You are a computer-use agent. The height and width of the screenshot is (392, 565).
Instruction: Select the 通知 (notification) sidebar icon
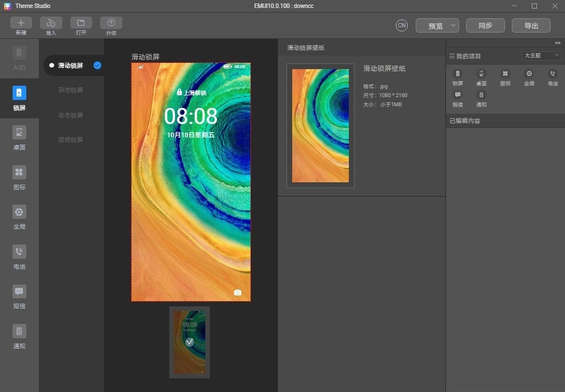19,336
